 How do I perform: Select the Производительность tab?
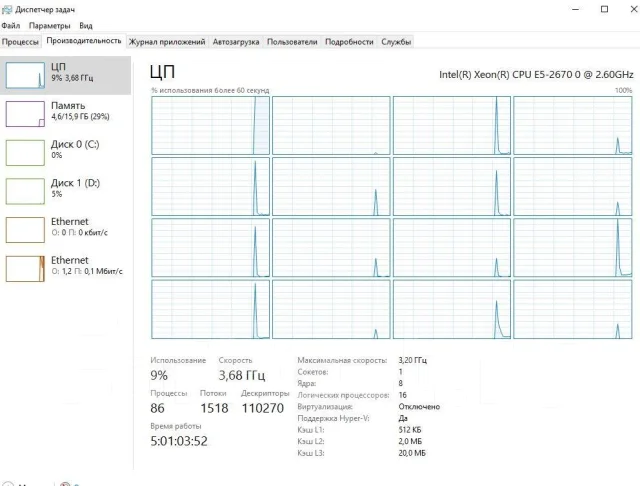[84, 41]
